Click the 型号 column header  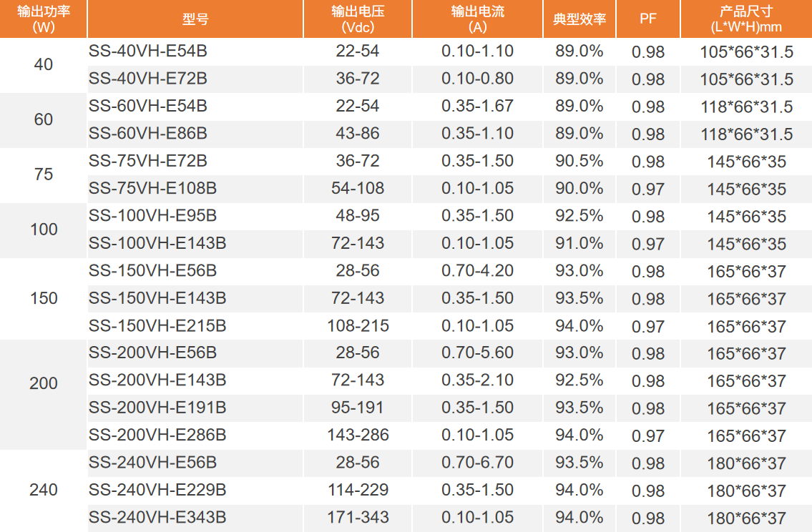point(195,19)
